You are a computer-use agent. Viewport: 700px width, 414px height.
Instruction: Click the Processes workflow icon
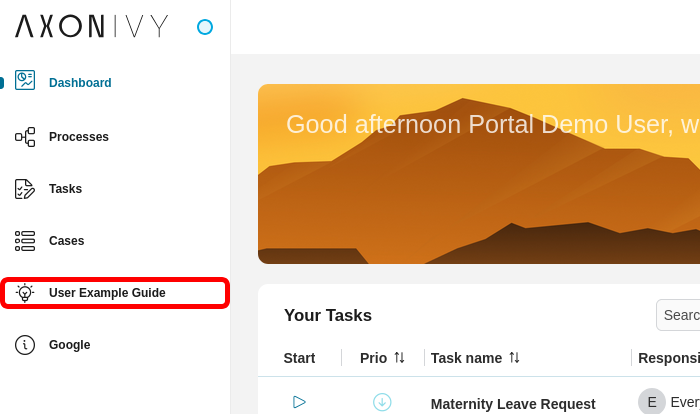click(x=25, y=137)
